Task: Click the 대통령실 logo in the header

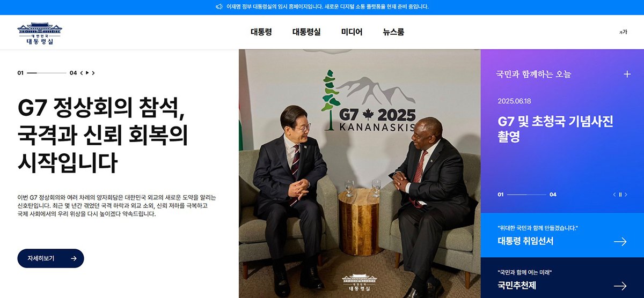Action: pos(40,34)
